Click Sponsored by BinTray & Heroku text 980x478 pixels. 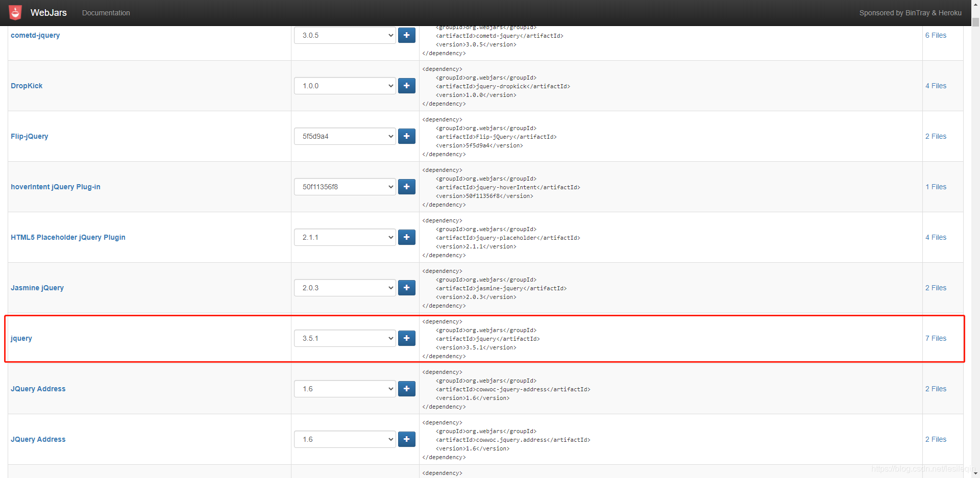coord(910,13)
